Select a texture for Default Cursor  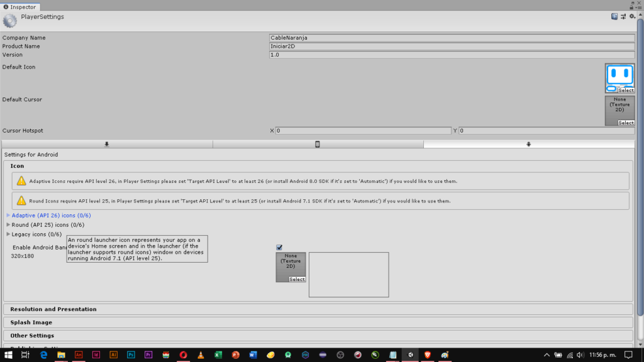pyautogui.click(x=626, y=123)
